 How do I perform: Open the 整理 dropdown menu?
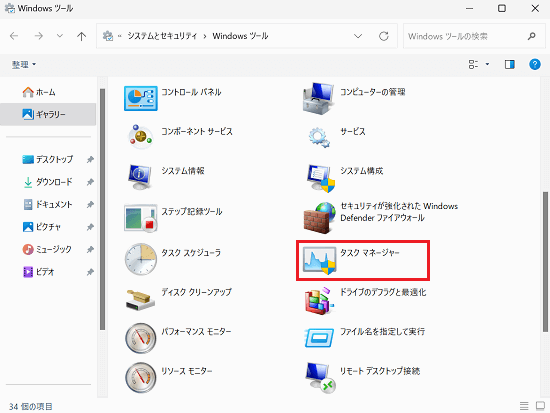point(24,64)
